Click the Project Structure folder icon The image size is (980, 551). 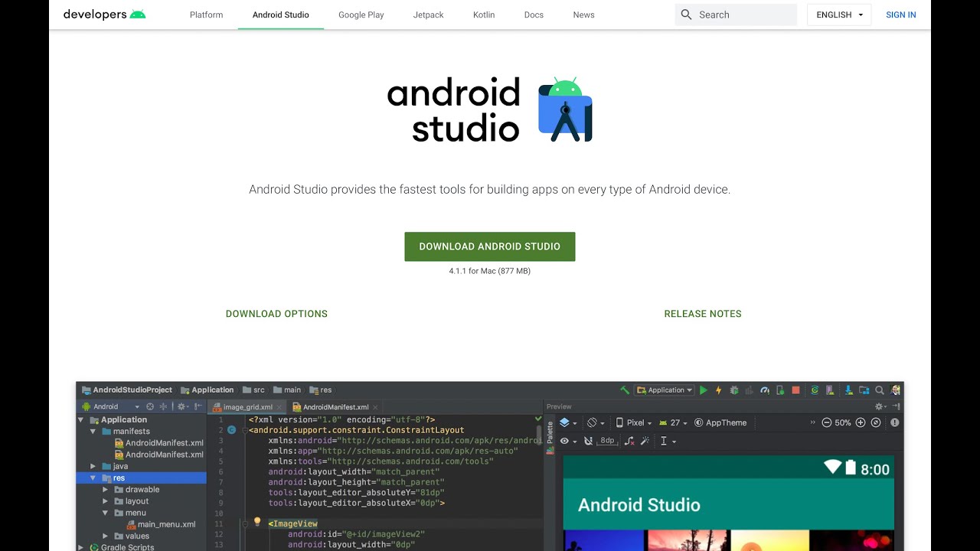864,390
